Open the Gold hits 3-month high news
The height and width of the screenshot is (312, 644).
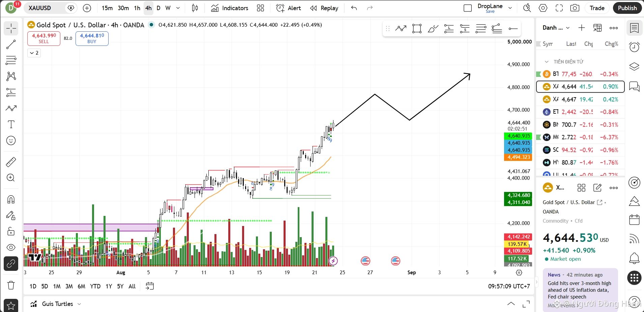tap(579, 290)
